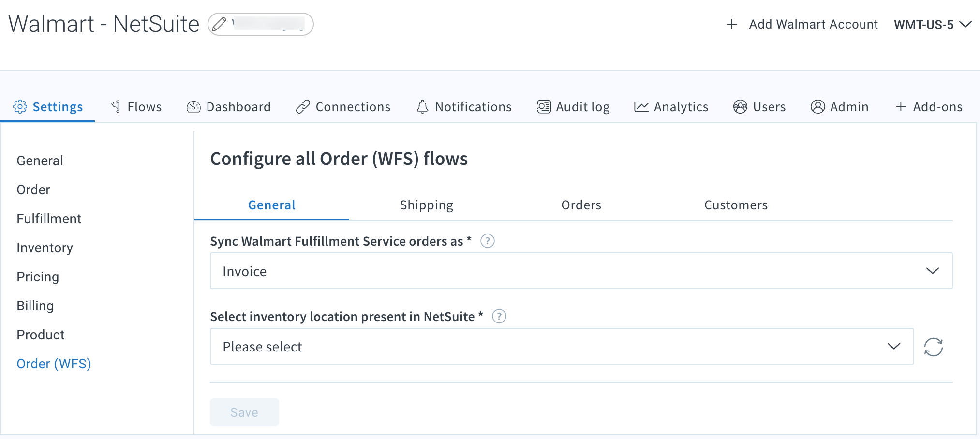Open the Add-ons tab
The width and height of the screenshot is (980, 439).
(x=929, y=107)
